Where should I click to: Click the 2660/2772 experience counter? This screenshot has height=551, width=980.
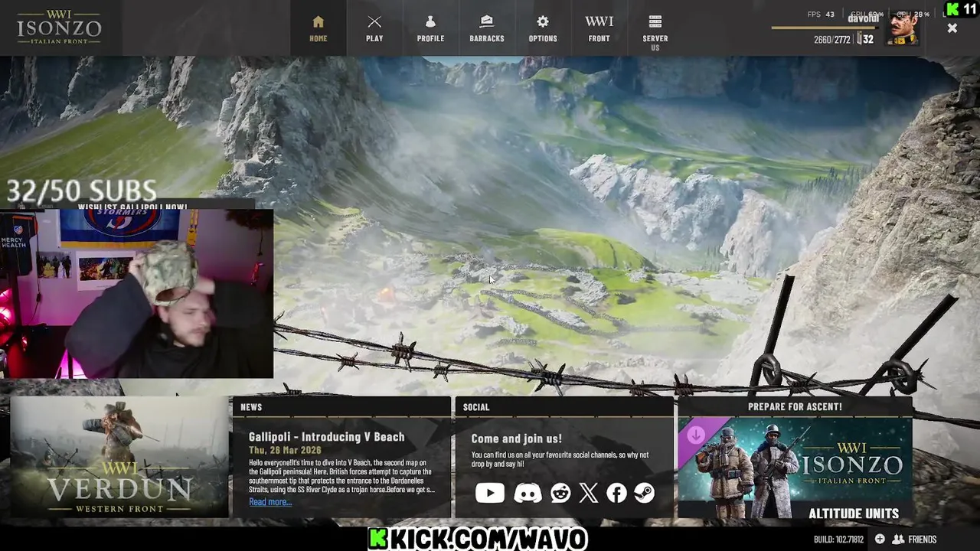click(831, 40)
